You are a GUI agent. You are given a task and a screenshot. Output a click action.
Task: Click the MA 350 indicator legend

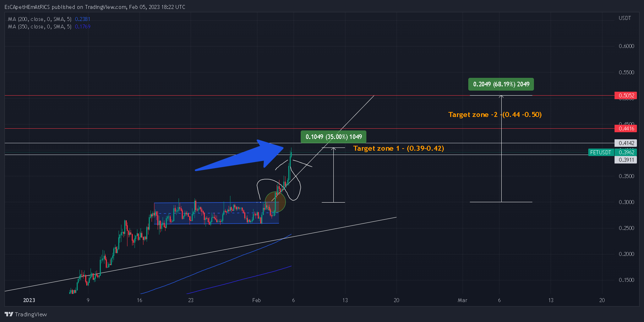pyautogui.click(x=40, y=27)
